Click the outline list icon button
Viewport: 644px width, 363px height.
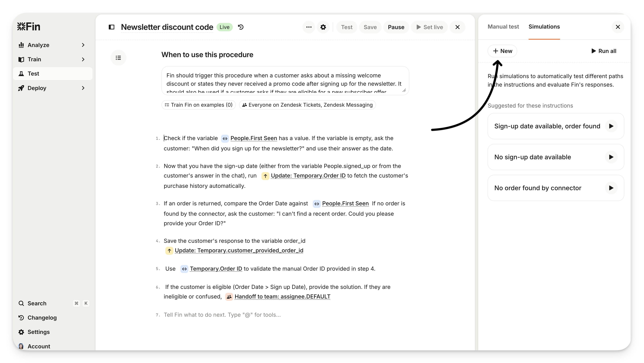(x=118, y=58)
